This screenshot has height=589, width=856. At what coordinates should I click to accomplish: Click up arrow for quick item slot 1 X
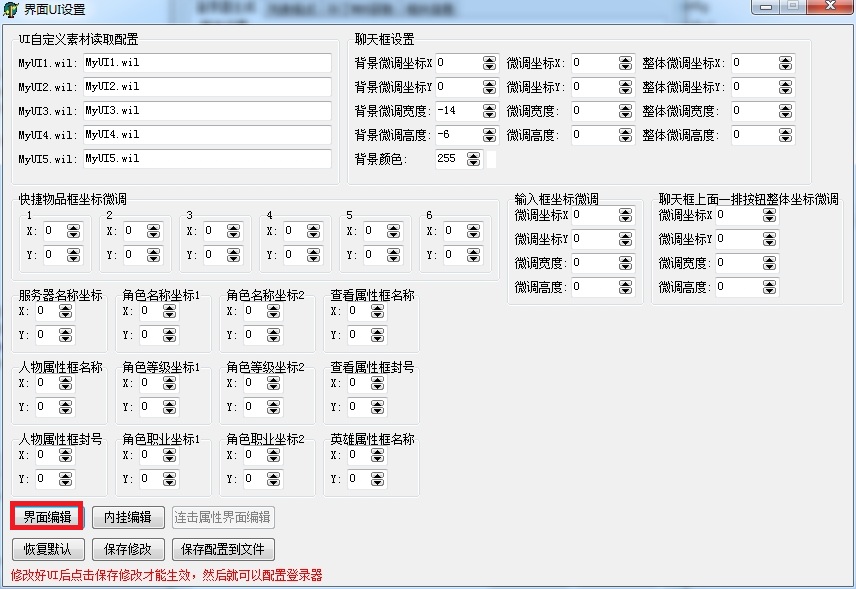pos(73,227)
